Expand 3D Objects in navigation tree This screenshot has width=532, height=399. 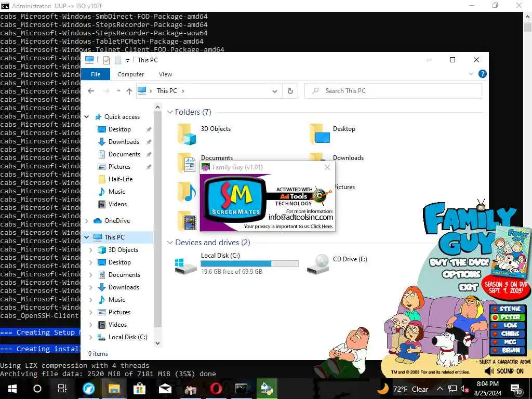[x=90, y=250]
